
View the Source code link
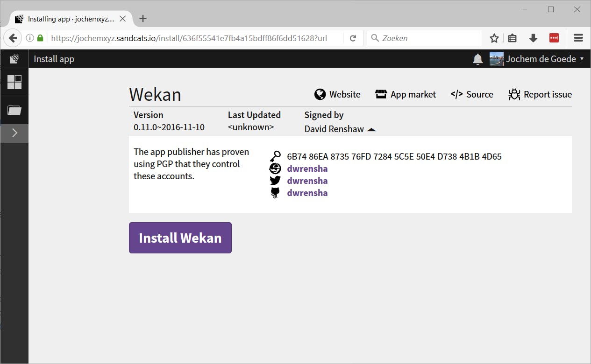coord(472,94)
